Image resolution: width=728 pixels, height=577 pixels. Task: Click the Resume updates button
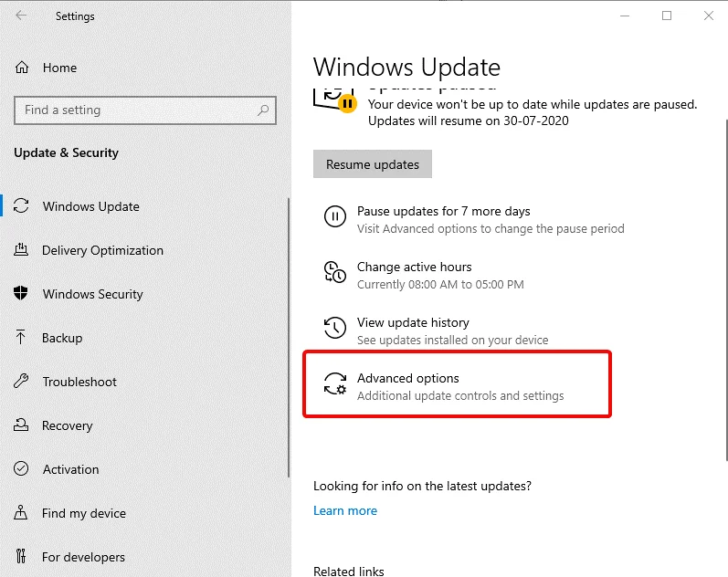(373, 163)
